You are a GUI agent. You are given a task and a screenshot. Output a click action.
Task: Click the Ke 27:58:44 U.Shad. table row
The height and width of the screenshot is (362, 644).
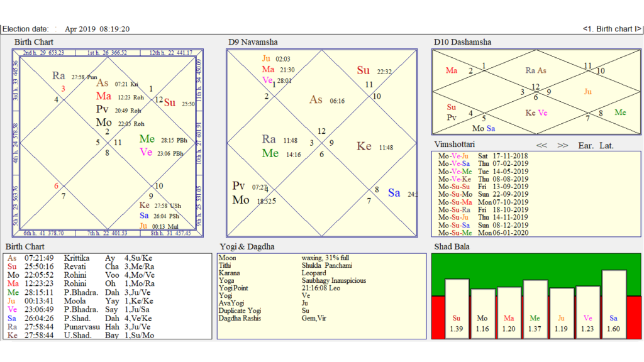[81, 336]
